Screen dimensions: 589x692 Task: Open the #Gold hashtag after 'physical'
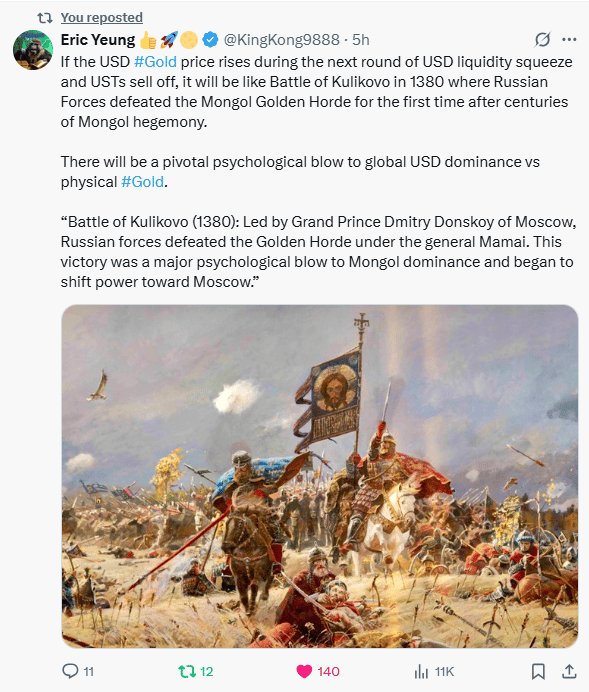[142, 182]
